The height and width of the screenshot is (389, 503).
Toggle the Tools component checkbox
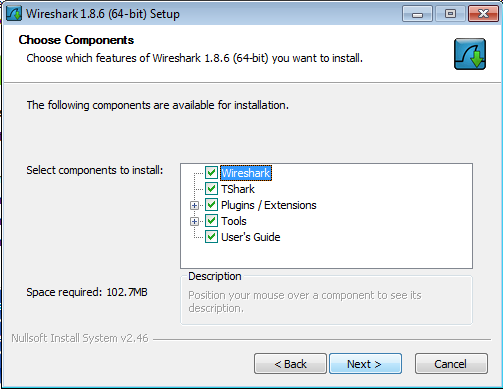(211, 221)
